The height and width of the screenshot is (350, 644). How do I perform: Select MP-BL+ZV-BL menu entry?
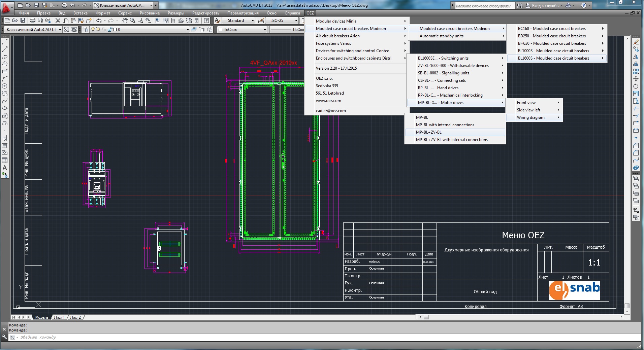coord(429,132)
